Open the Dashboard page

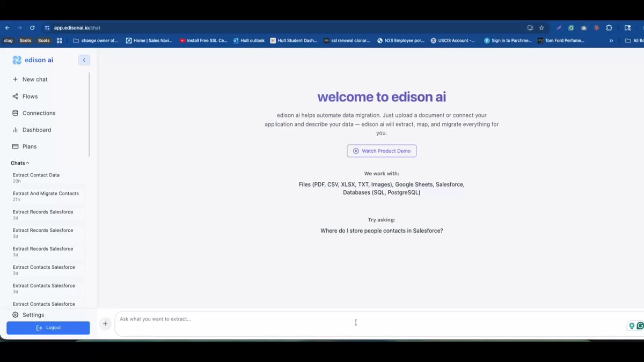[32, 130]
